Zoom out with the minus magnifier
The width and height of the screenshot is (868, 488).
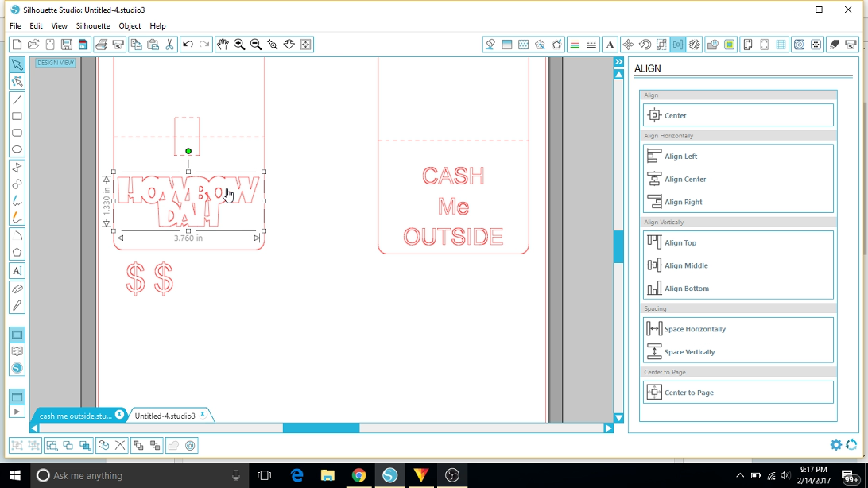click(x=256, y=45)
